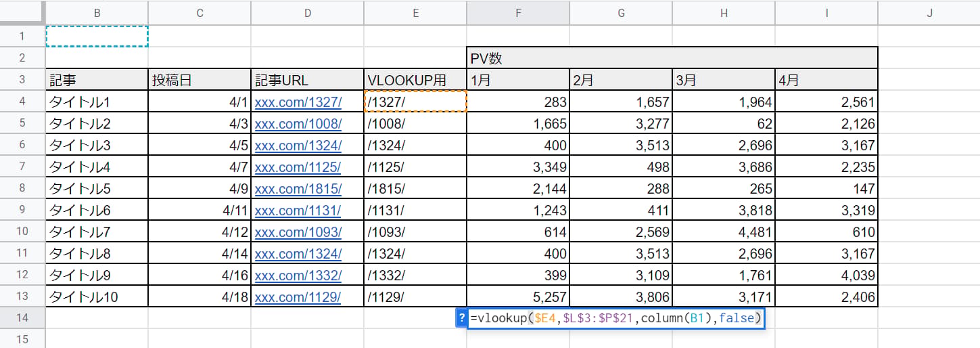Open the xxx.com/1008/ link
Viewport: 980px width, 348px height.
(298, 124)
